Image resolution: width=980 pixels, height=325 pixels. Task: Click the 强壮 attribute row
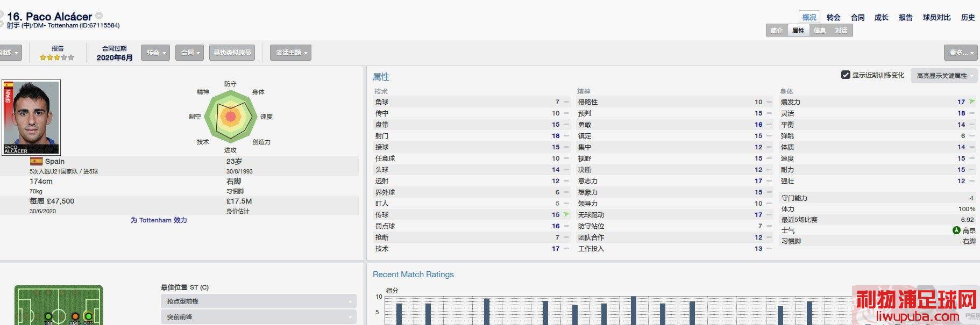point(878,181)
